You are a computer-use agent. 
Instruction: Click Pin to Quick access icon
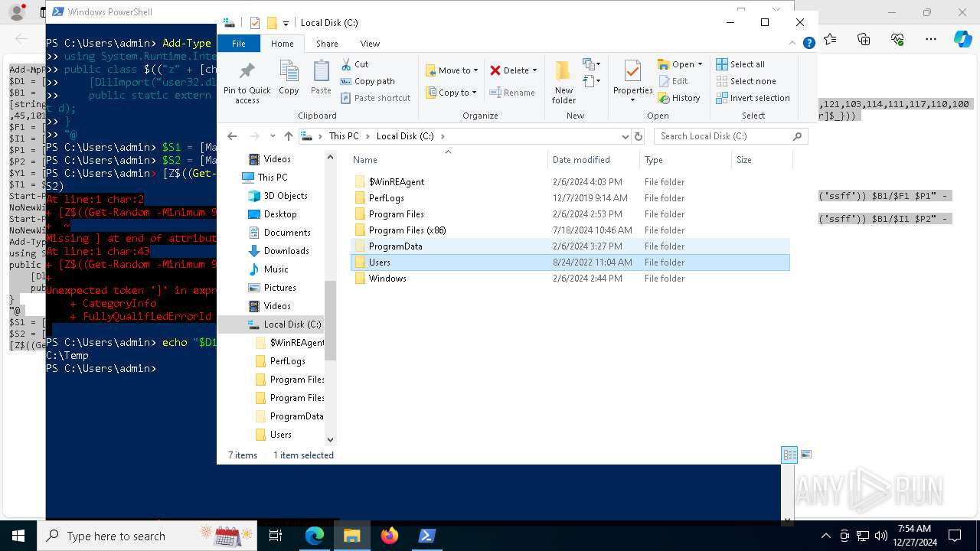click(247, 72)
